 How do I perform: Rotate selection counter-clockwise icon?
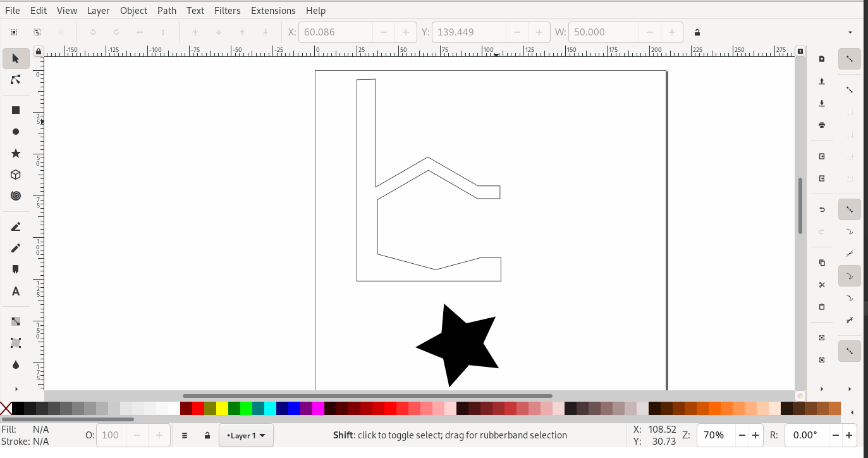click(93, 32)
